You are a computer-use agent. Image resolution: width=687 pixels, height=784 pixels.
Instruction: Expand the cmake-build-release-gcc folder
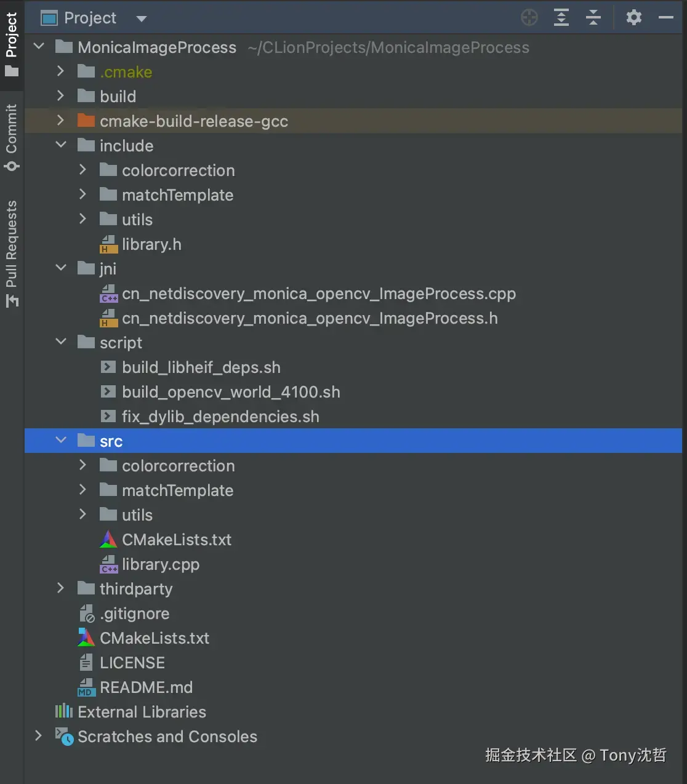click(60, 121)
